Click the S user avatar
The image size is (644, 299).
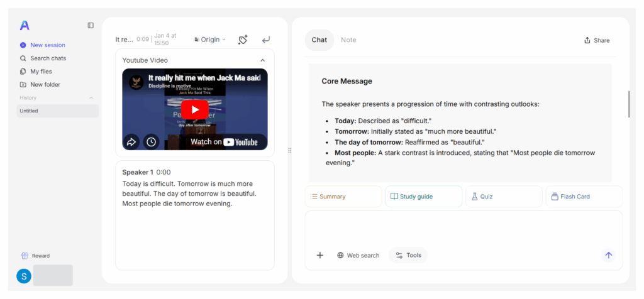(x=24, y=276)
